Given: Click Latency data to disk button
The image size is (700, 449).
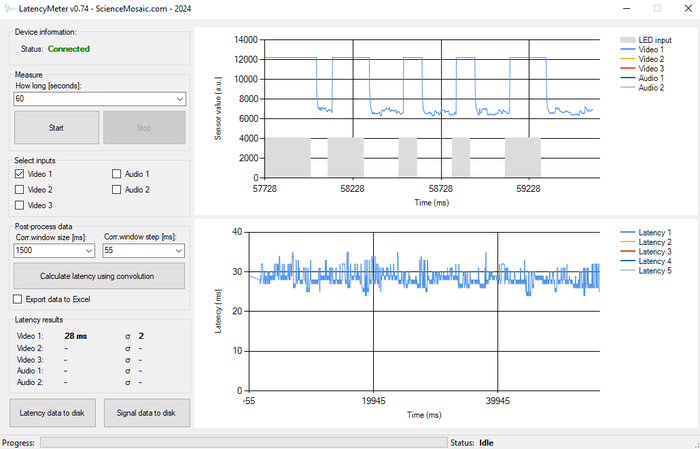Looking at the screenshot, I should pyautogui.click(x=53, y=413).
